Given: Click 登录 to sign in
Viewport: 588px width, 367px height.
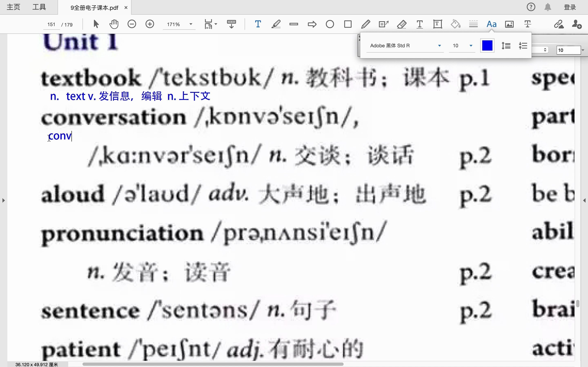Looking at the screenshot, I should (x=570, y=7).
